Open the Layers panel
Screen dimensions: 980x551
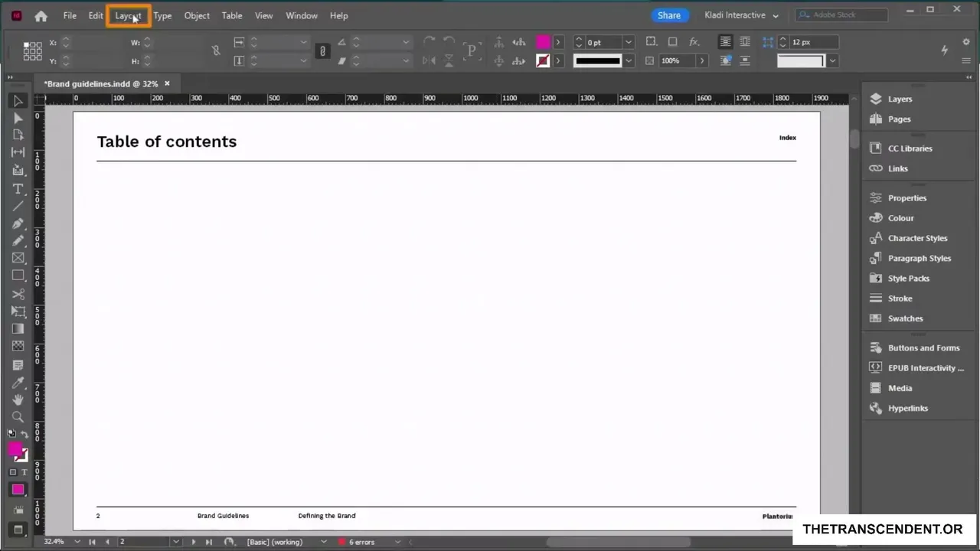point(900,99)
